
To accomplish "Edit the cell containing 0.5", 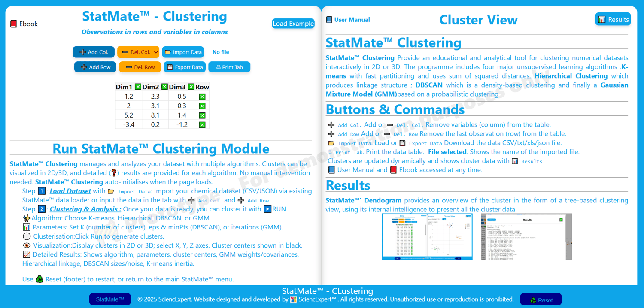I will 182,97.
